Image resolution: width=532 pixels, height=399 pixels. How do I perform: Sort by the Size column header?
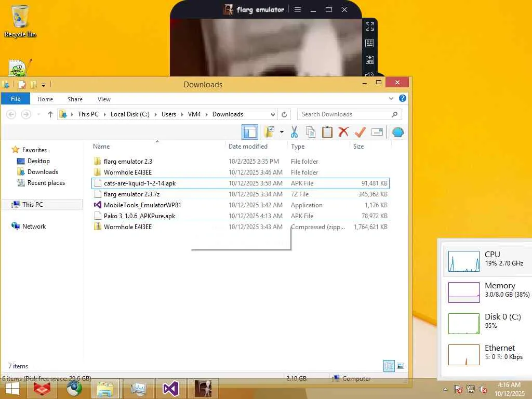[x=358, y=146]
